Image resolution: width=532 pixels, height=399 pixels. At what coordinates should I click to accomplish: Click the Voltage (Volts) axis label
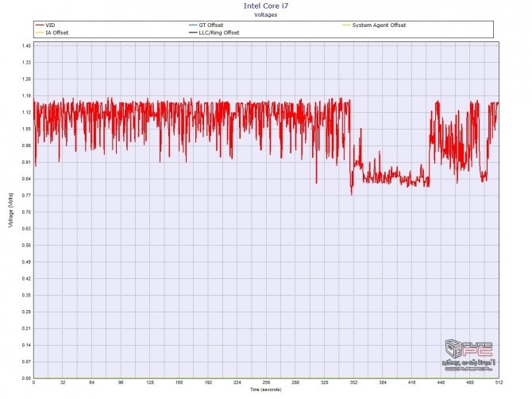[x=11, y=210]
